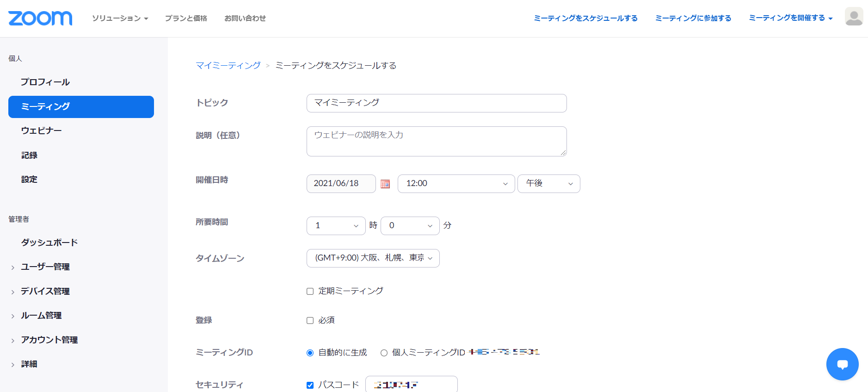Enable the 定期ミーティング checkbox
Image resolution: width=868 pixels, height=392 pixels.
310,291
